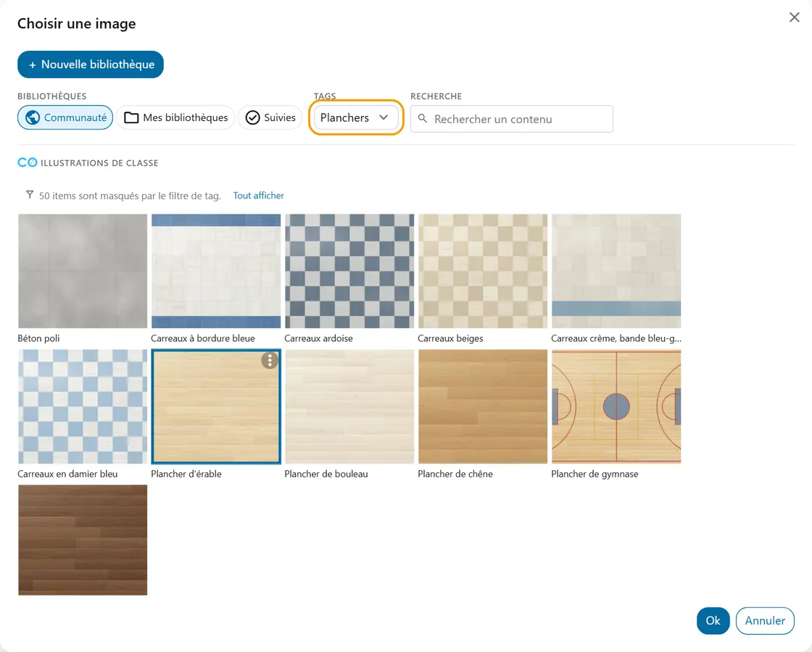Click the Carreaux en damier bleu caption
Screen dimensions: 812x652
click(x=67, y=474)
